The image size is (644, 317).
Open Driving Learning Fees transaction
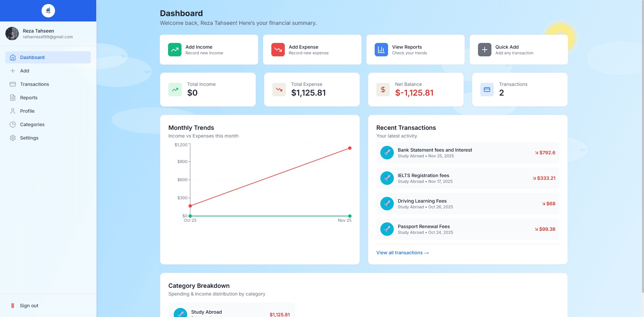coord(468,204)
